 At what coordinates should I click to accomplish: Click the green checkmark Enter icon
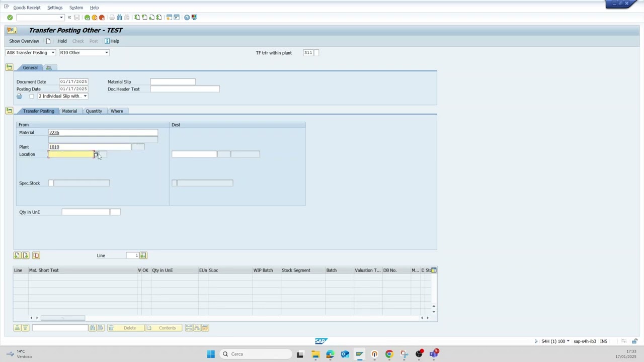pyautogui.click(x=10, y=17)
